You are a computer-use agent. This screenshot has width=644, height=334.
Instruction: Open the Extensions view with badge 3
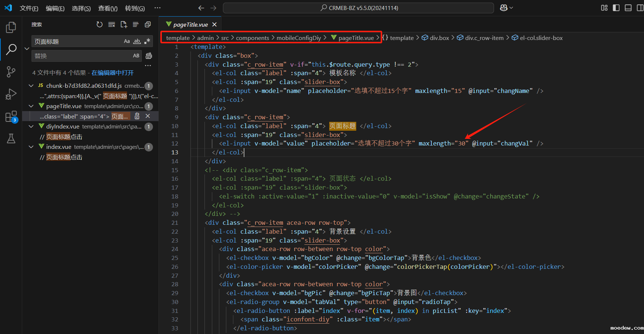tap(11, 117)
